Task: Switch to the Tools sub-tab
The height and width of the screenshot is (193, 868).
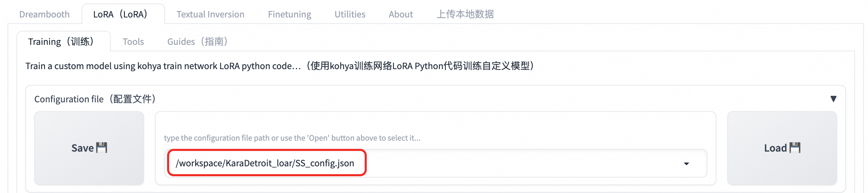Action: pos(133,42)
